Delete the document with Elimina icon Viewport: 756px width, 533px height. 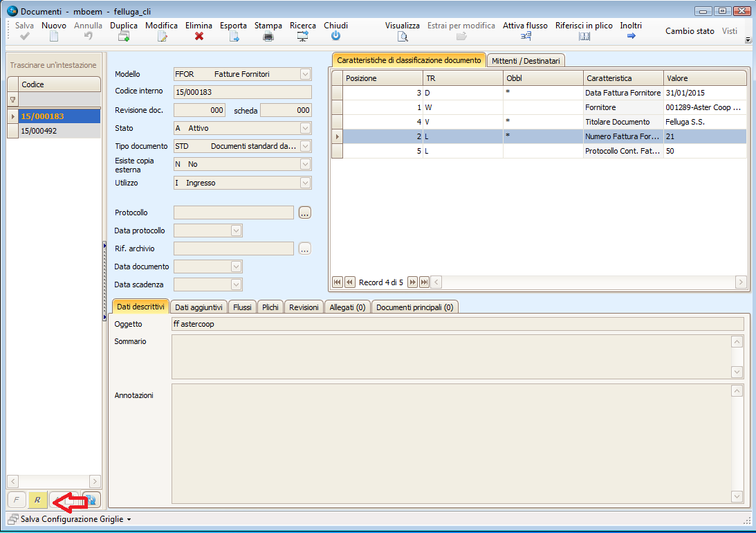click(x=199, y=36)
